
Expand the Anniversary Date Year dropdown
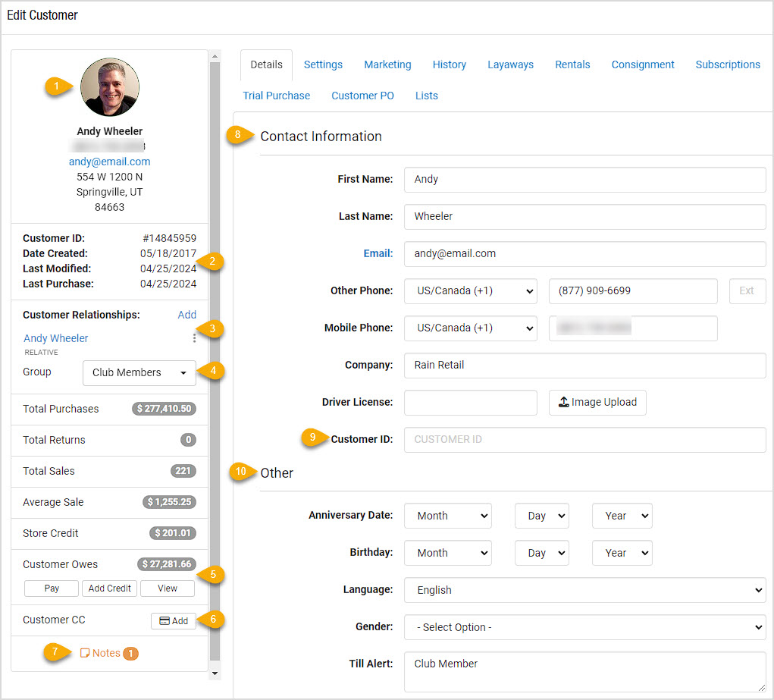point(622,516)
